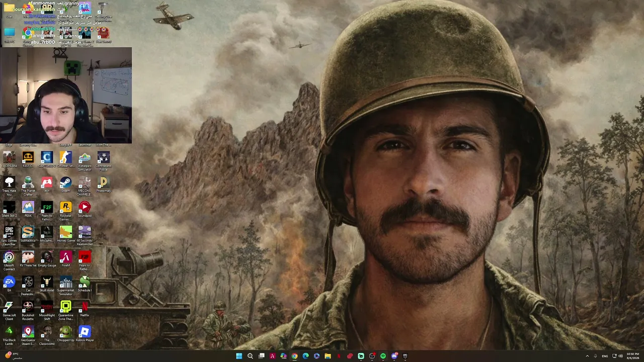Open the Horsey Game shortcut

pos(65,234)
